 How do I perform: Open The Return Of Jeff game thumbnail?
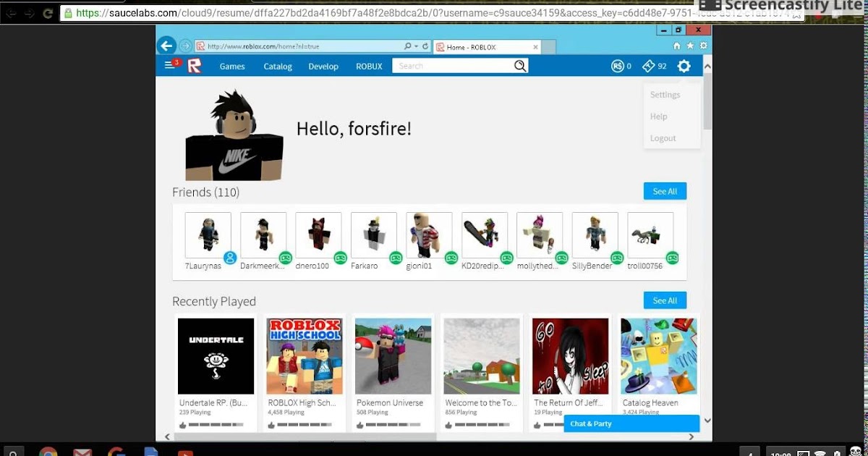point(571,356)
